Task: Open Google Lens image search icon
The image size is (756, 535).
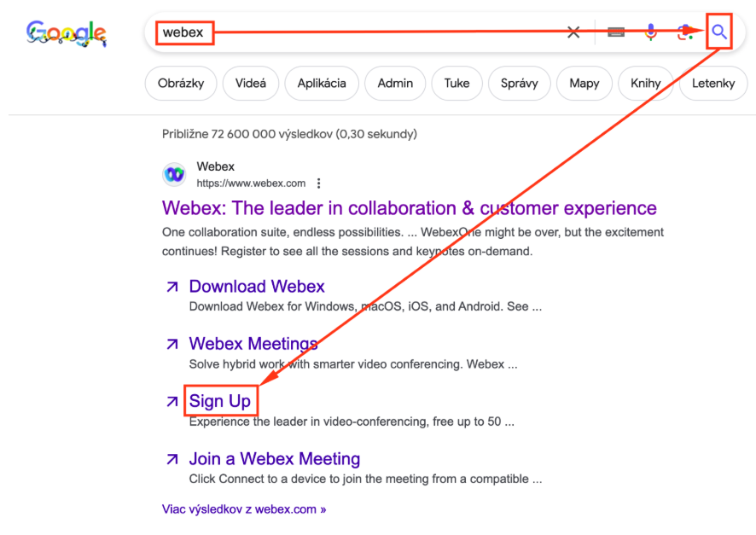Action: 684,32
